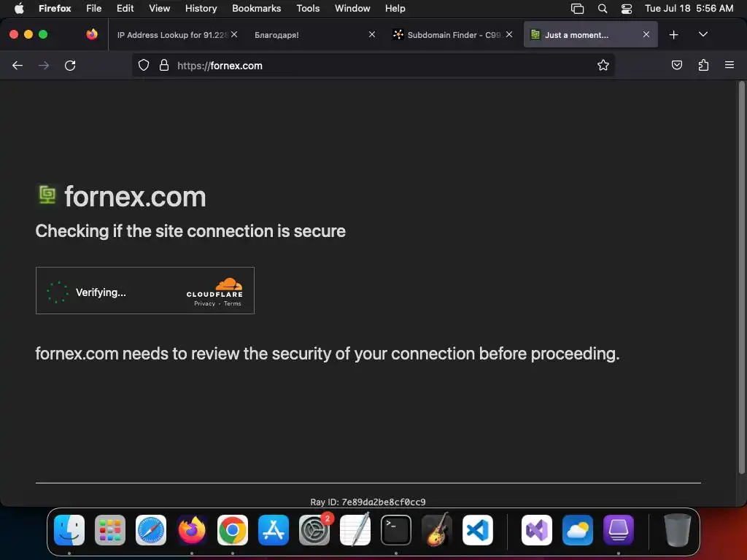Open Firefox application hamburger menu
Image resolution: width=747 pixels, height=560 pixels.
(x=729, y=65)
